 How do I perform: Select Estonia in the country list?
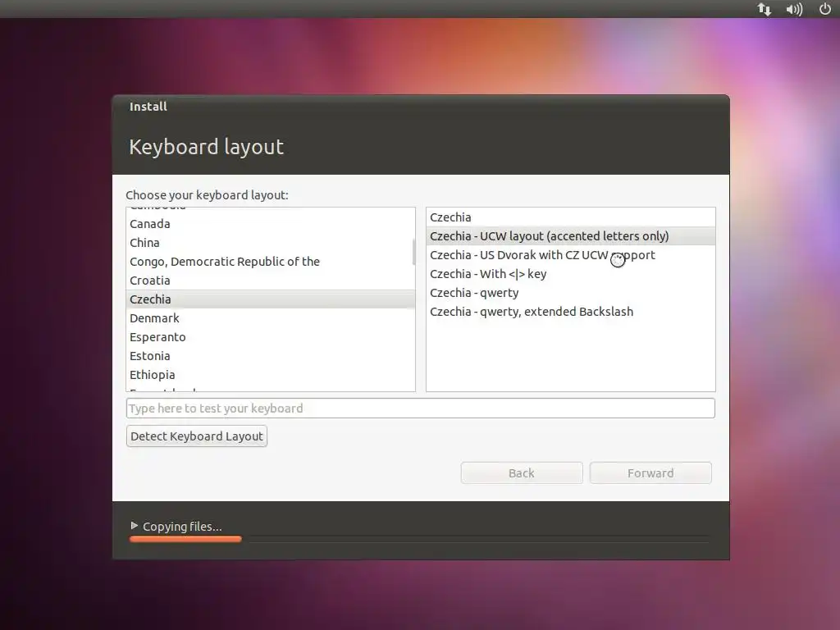click(271, 356)
